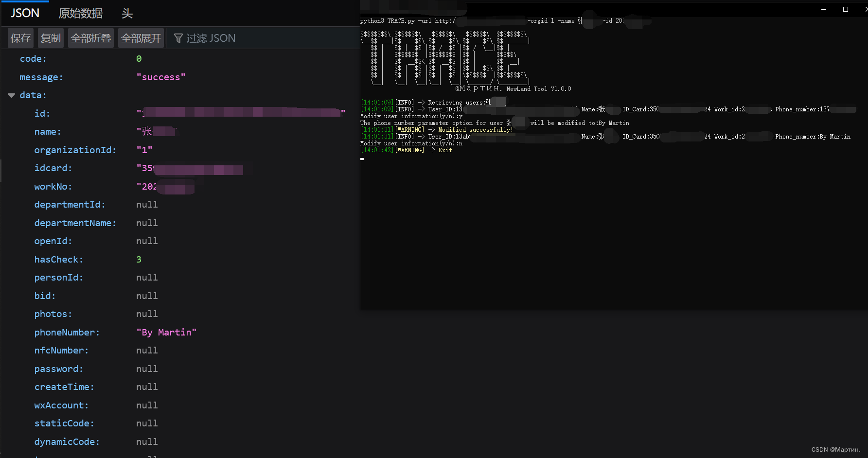Select the createTime key
868x458 pixels.
tap(64, 387)
